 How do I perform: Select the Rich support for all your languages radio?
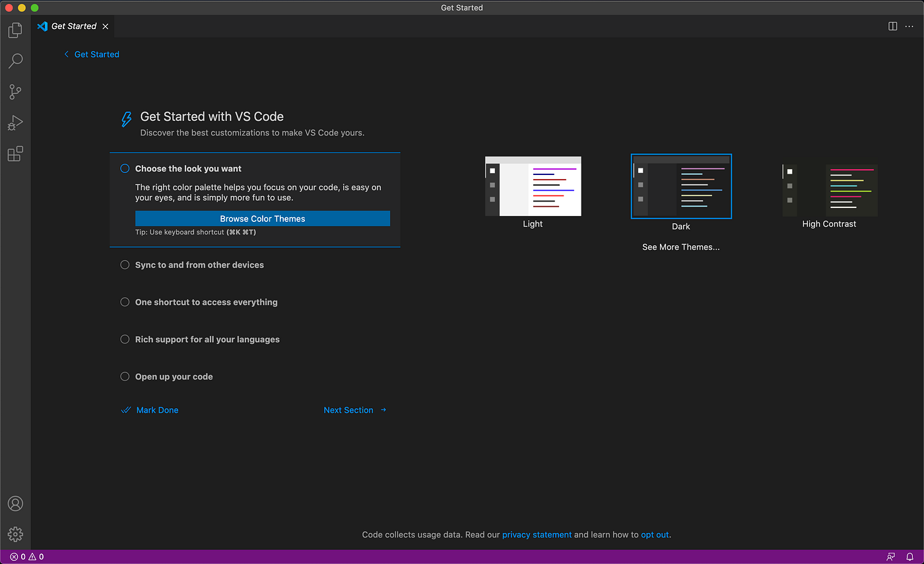(125, 339)
